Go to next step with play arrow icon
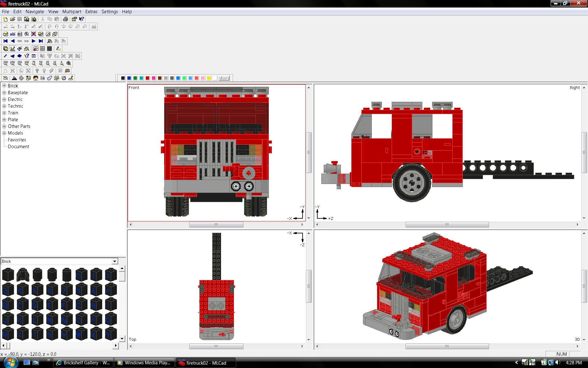Viewport: 588px width, 368px height. point(34,41)
